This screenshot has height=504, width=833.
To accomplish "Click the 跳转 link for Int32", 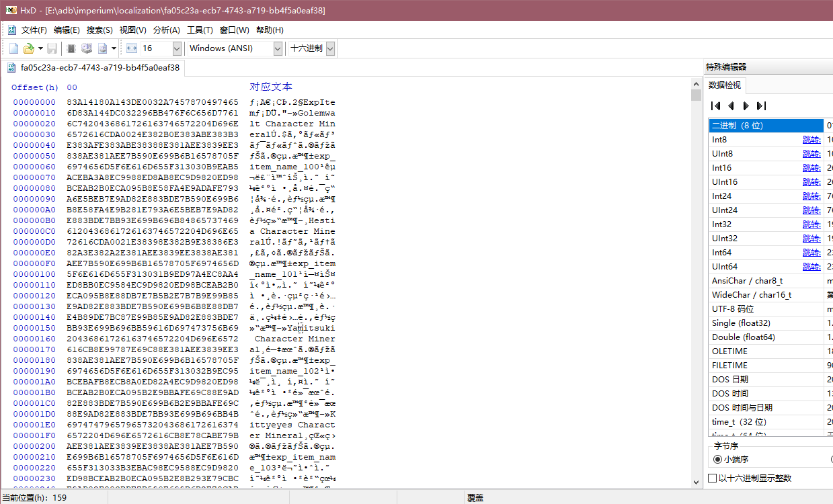I will pos(811,224).
